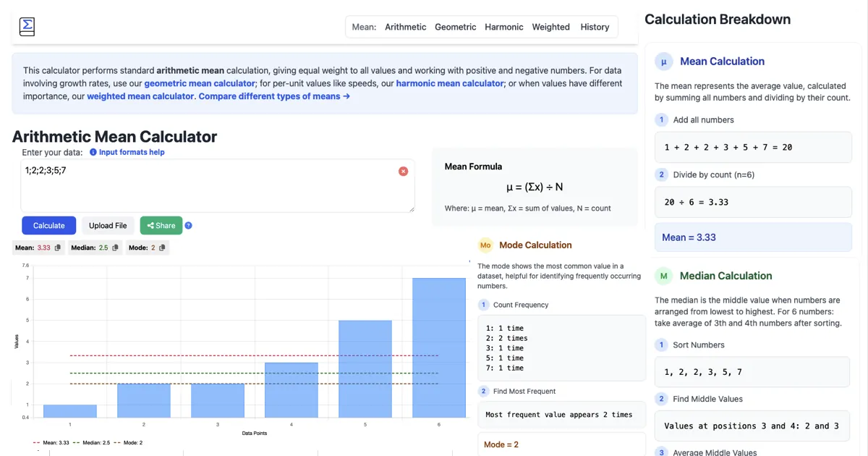Screen dimensions: 868x456
Task: Copy the Mean value using its copy icon
Action: (x=59, y=248)
